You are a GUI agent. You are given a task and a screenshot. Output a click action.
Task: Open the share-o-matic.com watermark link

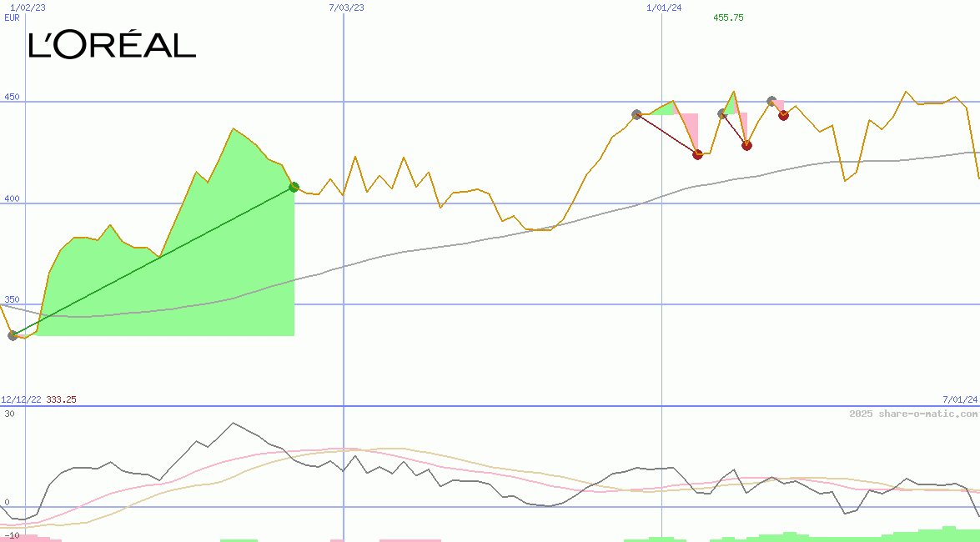[912, 414]
